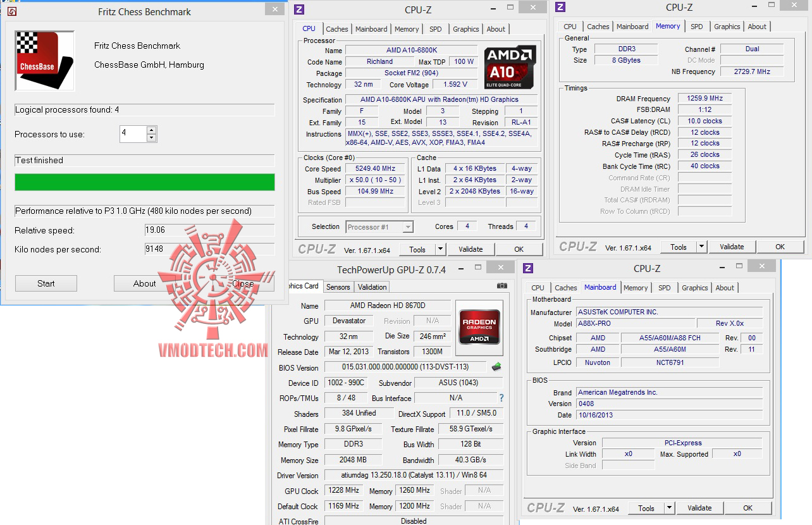Open the Mainboard tab in the CPU-Z CPU-tab window
This screenshot has height=525, width=812.
371,29
